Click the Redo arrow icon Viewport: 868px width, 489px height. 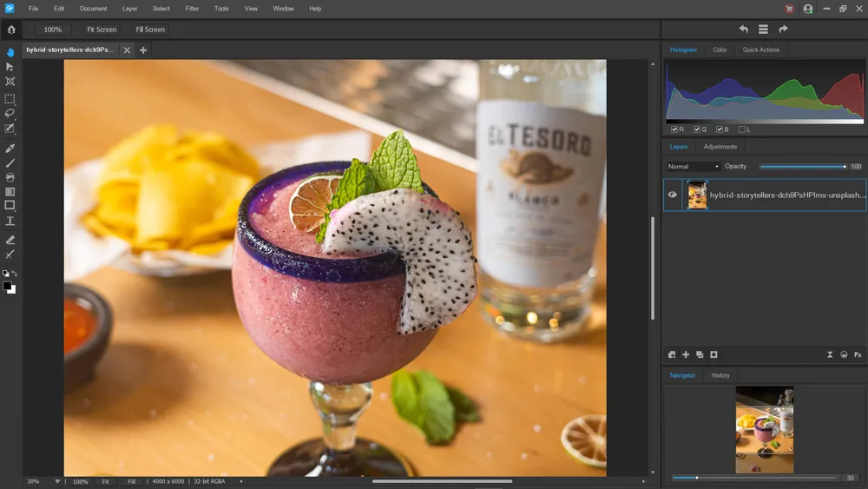click(783, 30)
